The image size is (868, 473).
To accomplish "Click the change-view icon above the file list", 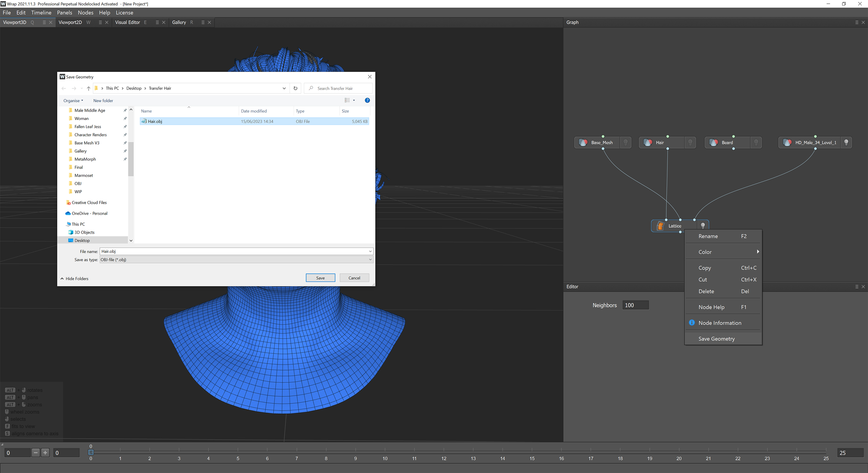I will click(x=347, y=100).
